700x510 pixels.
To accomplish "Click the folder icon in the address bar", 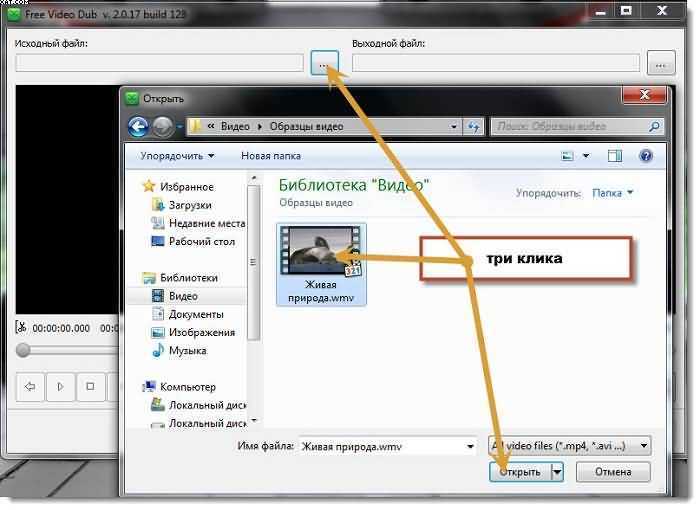I will (x=196, y=127).
